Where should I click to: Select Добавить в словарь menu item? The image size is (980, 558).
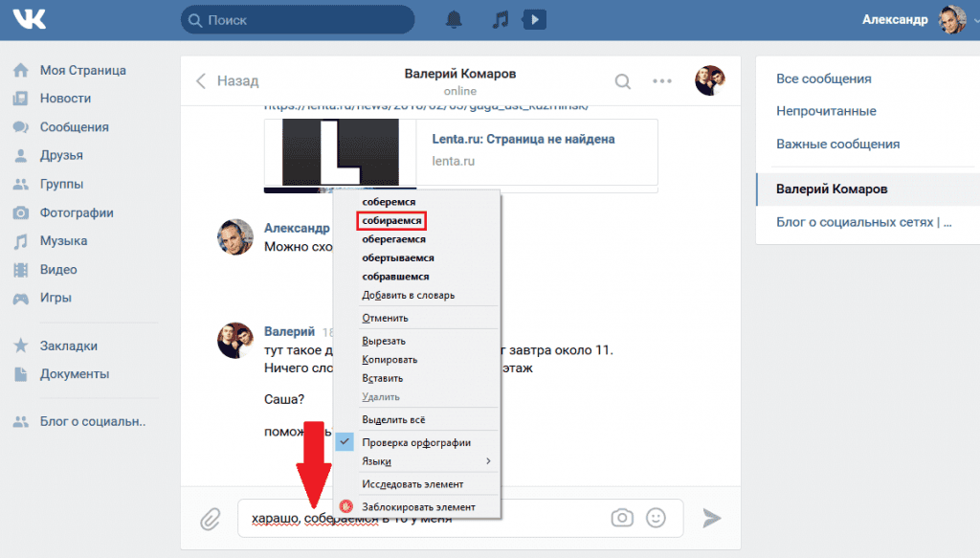(x=408, y=295)
